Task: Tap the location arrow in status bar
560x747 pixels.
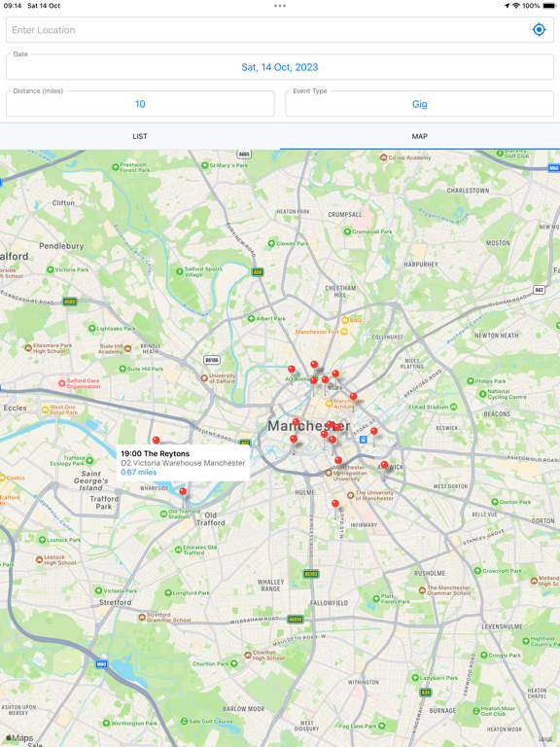Action: click(x=507, y=6)
